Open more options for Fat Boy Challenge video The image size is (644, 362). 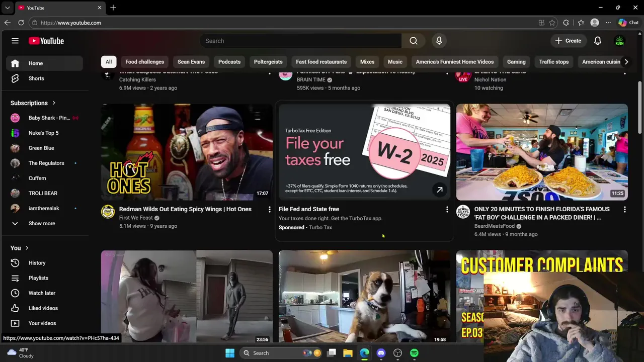point(624,209)
